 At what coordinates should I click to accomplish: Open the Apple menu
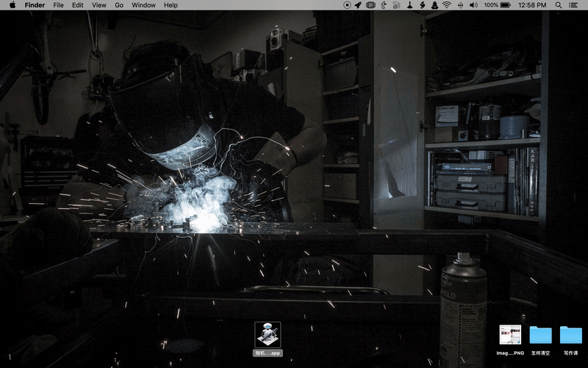coord(12,5)
